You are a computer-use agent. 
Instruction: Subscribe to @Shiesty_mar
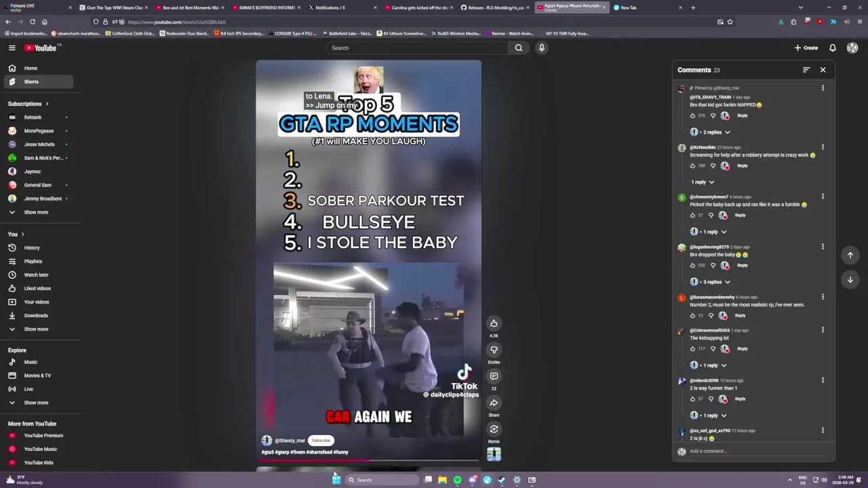pos(321,441)
